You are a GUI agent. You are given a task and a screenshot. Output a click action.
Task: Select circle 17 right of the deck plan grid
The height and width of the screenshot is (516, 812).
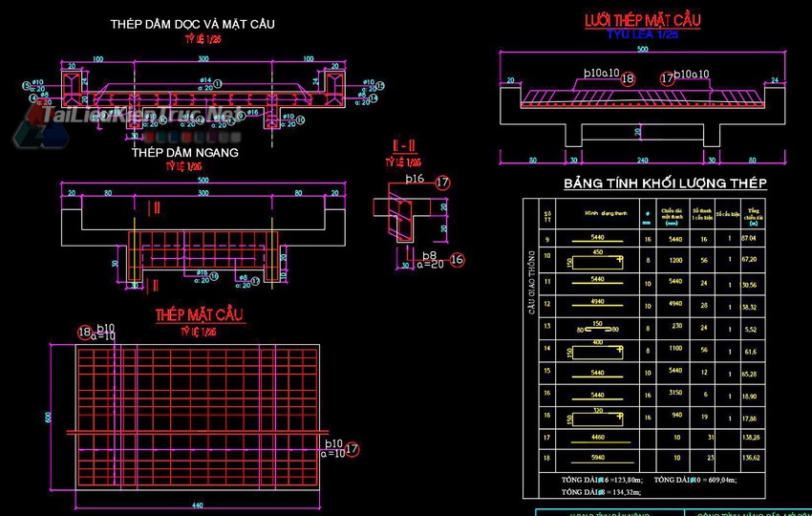pos(353,448)
